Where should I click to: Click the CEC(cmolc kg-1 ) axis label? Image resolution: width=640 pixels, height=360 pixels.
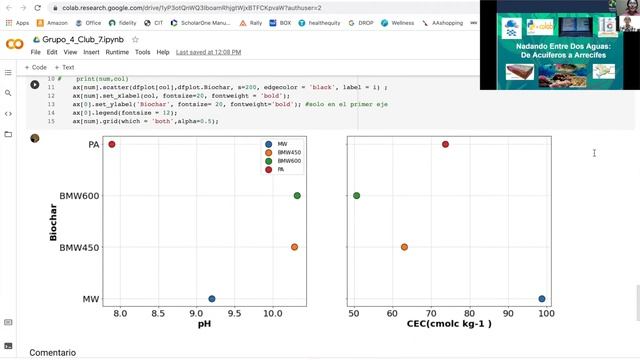click(x=449, y=324)
